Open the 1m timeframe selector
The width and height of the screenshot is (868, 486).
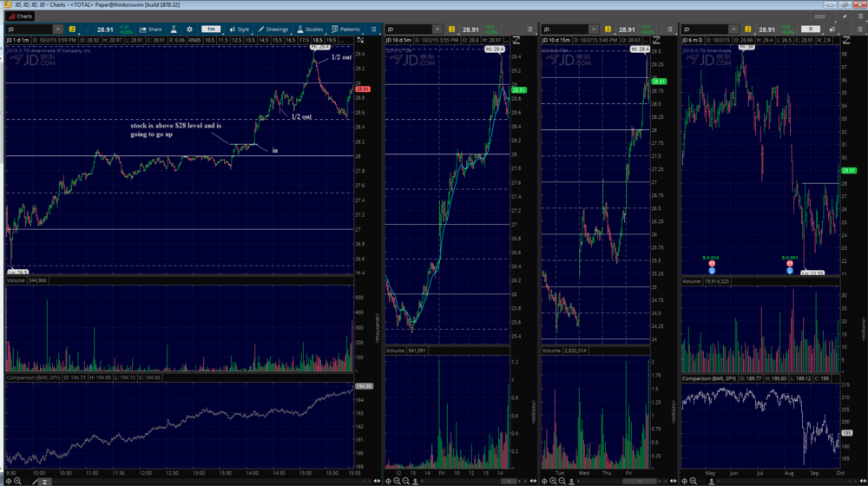click(x=211, y=30)
